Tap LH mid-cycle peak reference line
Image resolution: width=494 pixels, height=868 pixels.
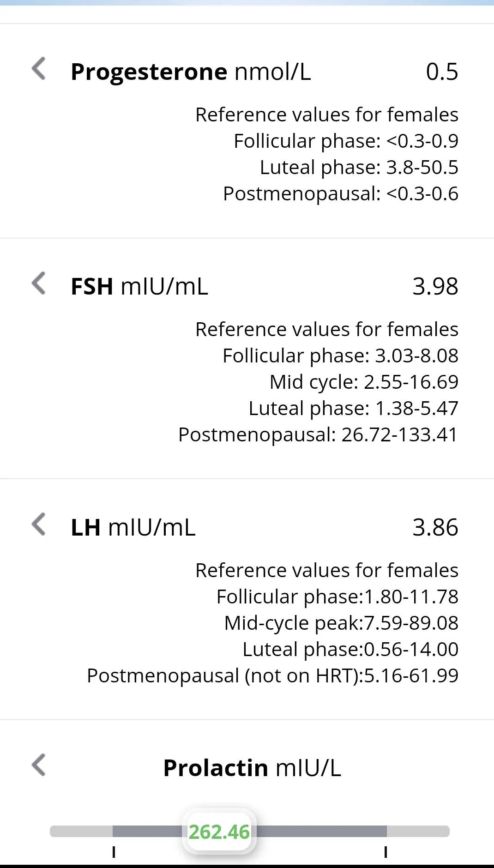(x=341, y=623)
